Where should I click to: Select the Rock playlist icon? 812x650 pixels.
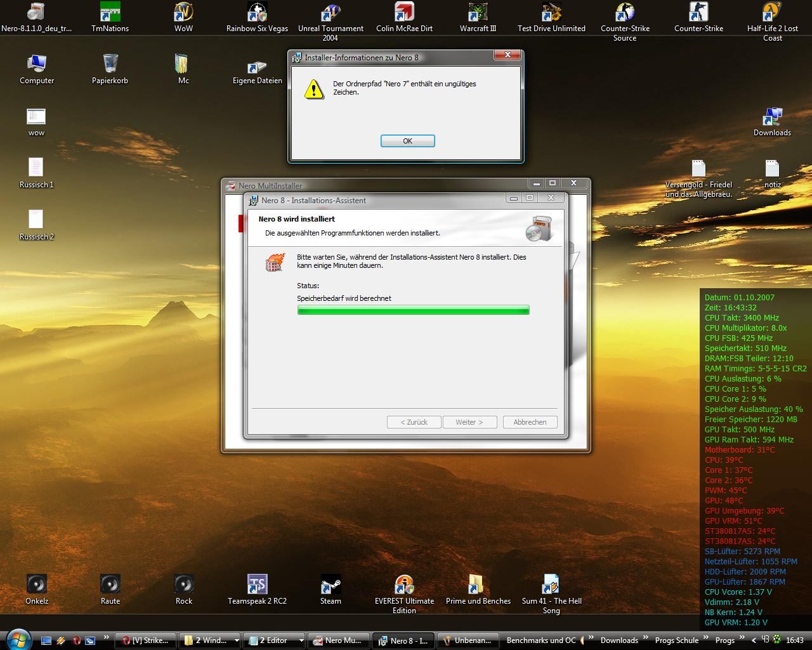[x=183, y=590]
